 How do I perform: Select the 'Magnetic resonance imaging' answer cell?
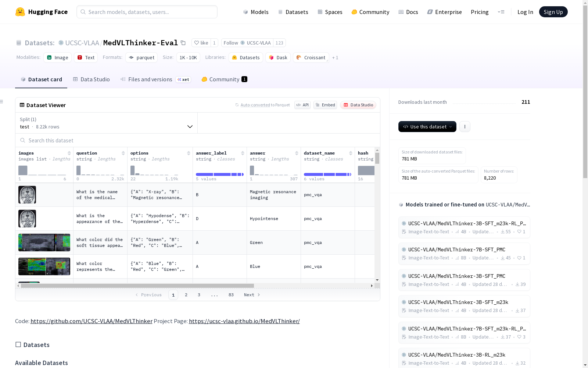pos(274,195)
